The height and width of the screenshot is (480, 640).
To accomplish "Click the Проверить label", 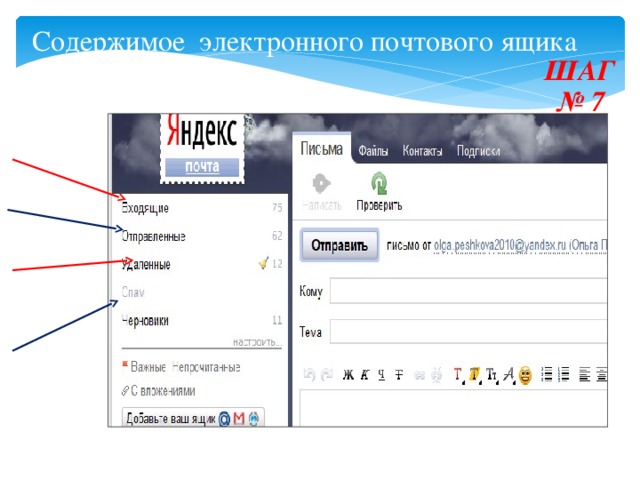I will click(x=379, y=205).
